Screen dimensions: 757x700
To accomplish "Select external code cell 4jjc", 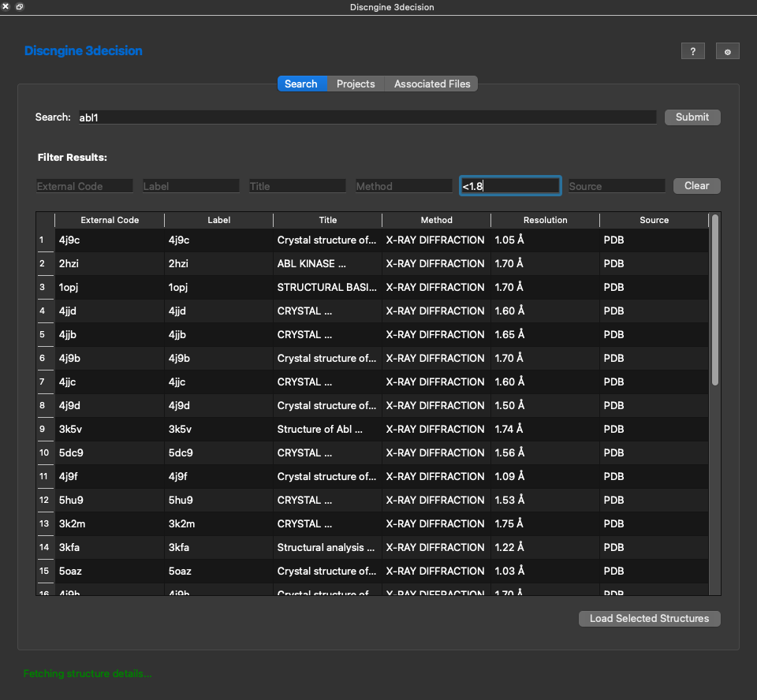I will (110, 382).
